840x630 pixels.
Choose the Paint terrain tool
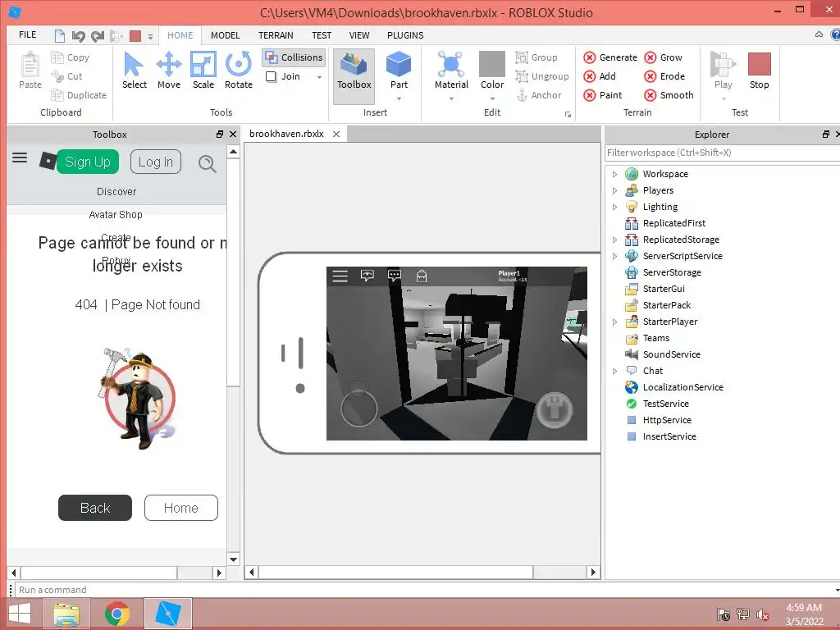tap(603, 95)
